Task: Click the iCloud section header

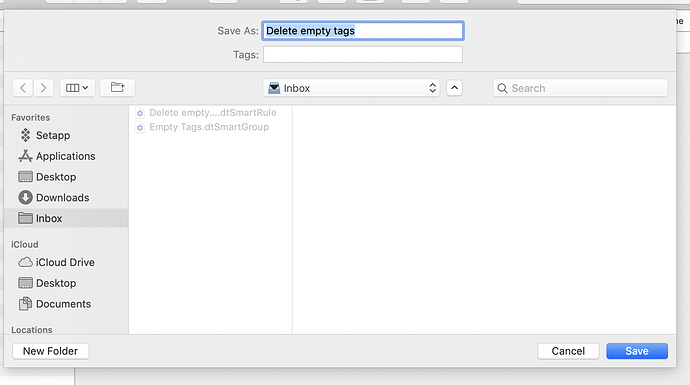Action: click(25, 244)
